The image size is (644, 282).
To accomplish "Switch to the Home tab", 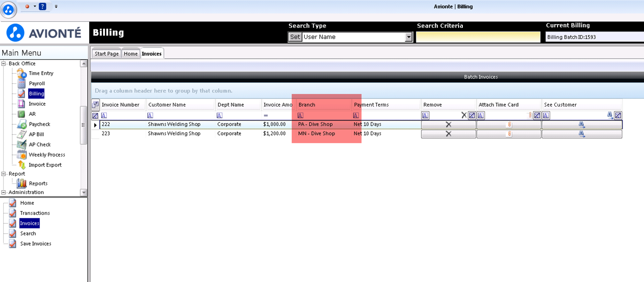I will [x=131, y=54].
